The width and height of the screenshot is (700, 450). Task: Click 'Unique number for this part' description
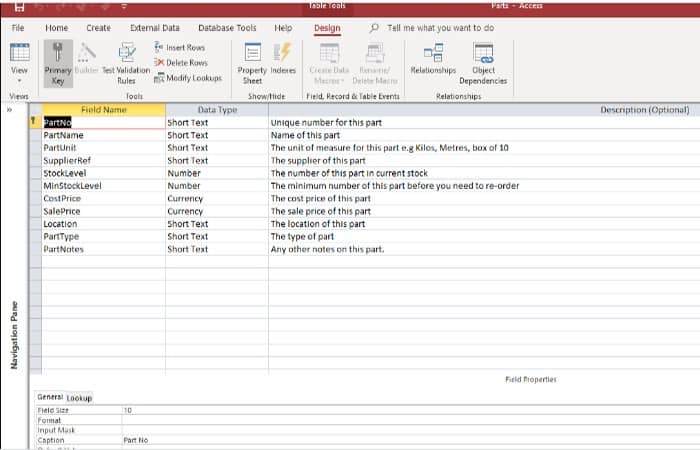click(x=326, y=122)
